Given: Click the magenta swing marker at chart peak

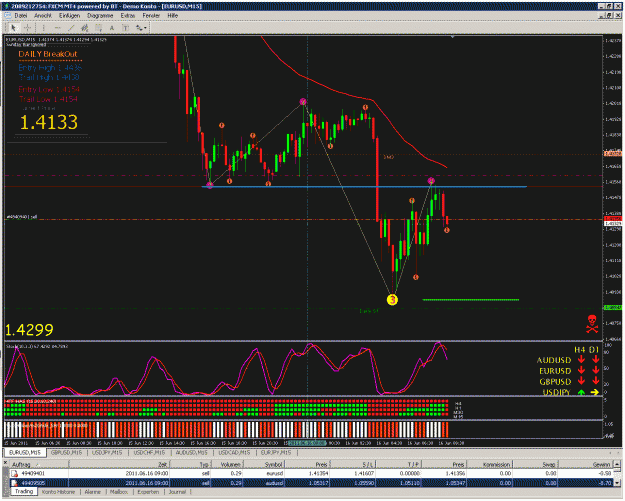Looking at the screenshot, I should (x=303, y=102).
